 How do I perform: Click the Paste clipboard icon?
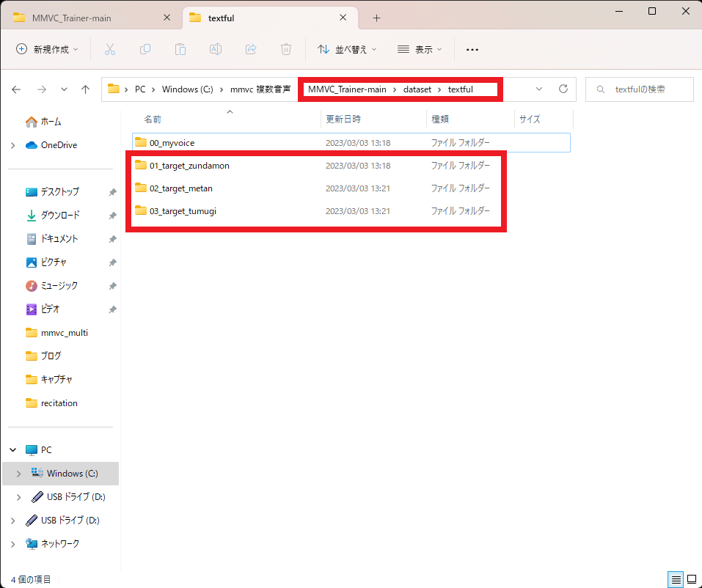click(180, 49)
